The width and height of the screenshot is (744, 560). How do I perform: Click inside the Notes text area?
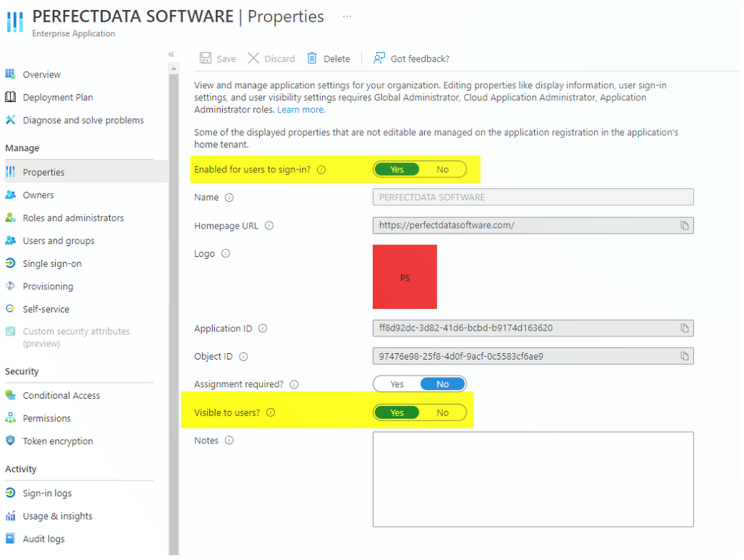[533, 479]
